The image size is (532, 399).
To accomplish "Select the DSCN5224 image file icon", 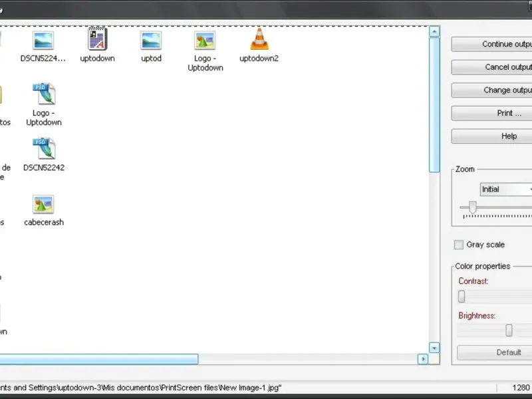I will click(43, 41).
